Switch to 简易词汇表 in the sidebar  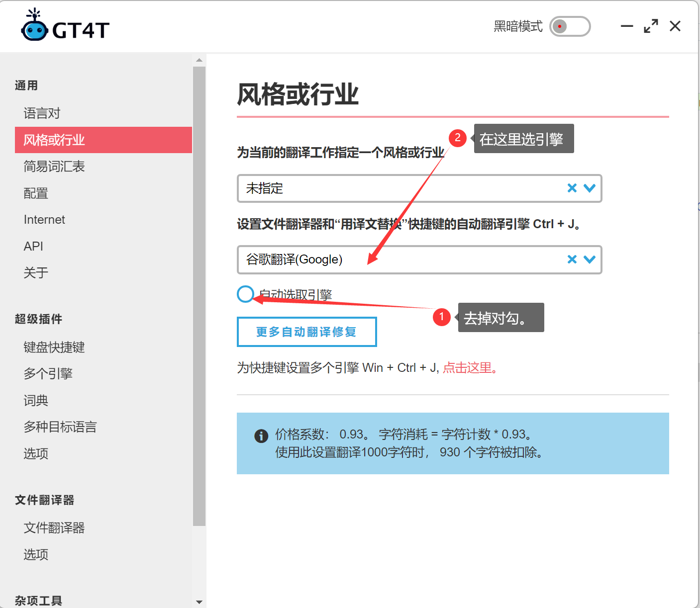pyautogui.click(x=54, y=166)
